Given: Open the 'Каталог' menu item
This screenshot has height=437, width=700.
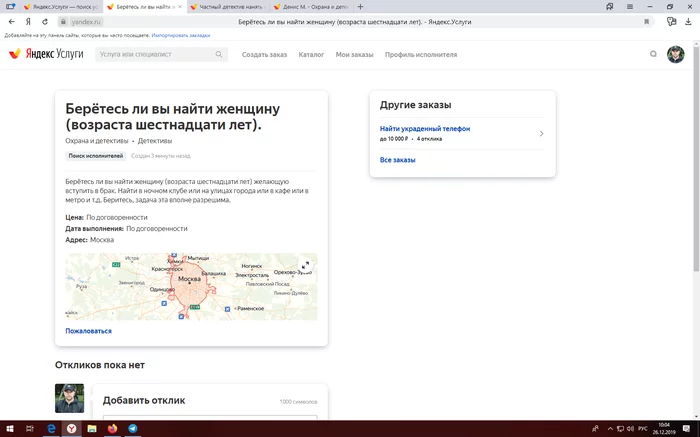Looking at the screenshot, I should pos(311,54).
